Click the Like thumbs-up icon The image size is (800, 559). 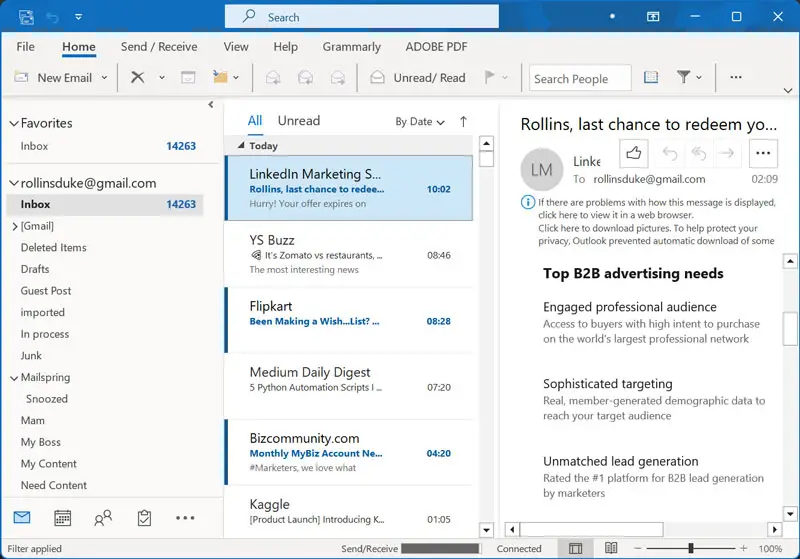coord(633,153)
